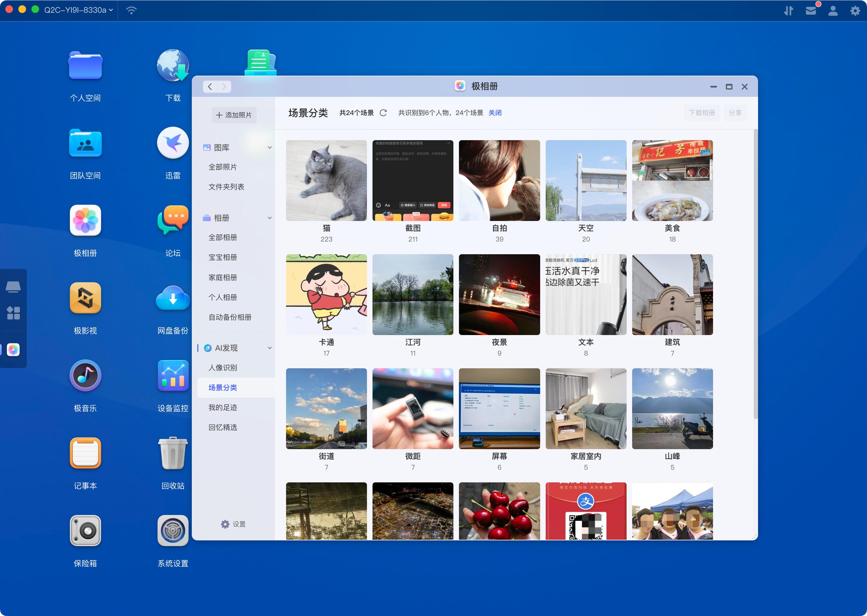Click the 关闭 link in header
The image size is (867, 616).
(x=494, y=113)
